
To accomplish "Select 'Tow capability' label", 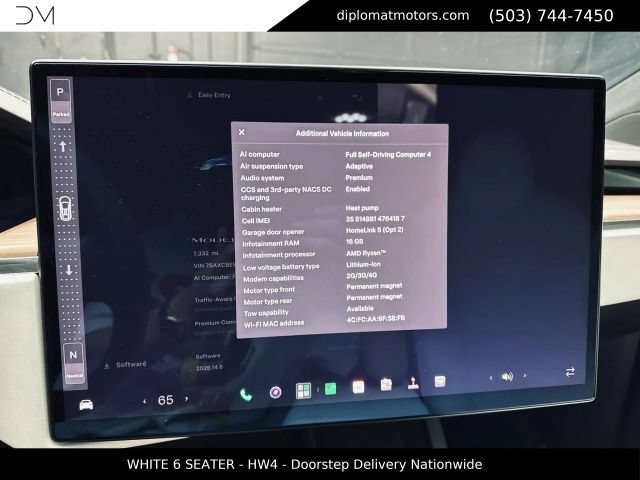I will pyautogui.click(x=266, y=313).
